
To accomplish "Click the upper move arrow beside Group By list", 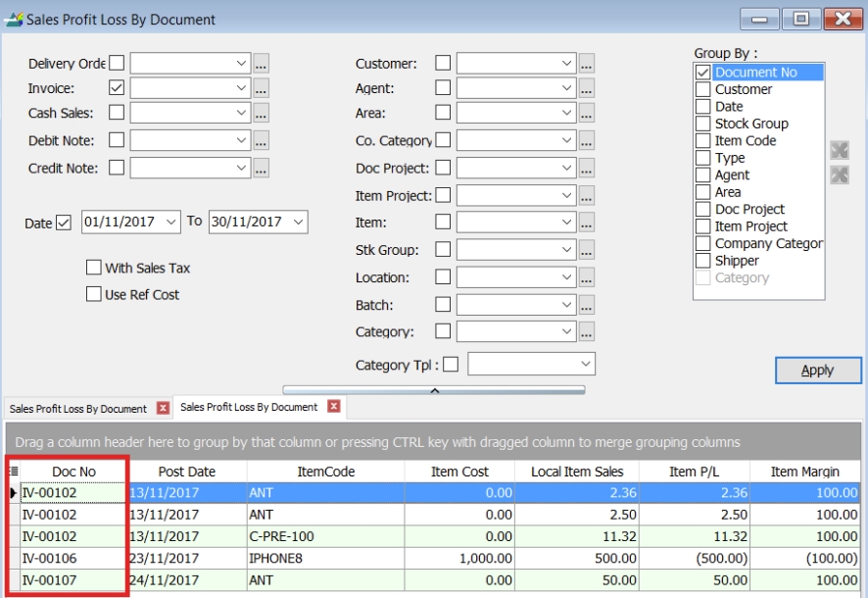I will [839, 151].
